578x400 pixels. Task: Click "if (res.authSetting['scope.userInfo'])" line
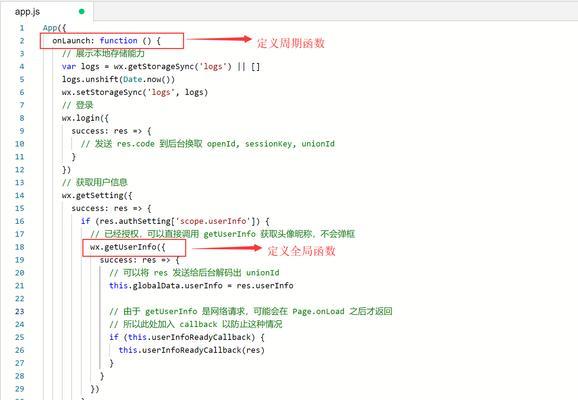pos(175,221)
